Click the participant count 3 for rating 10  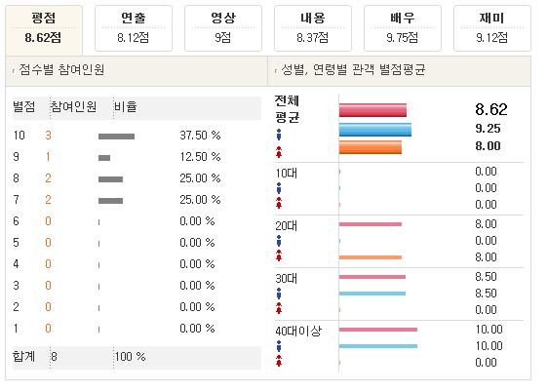48,136
